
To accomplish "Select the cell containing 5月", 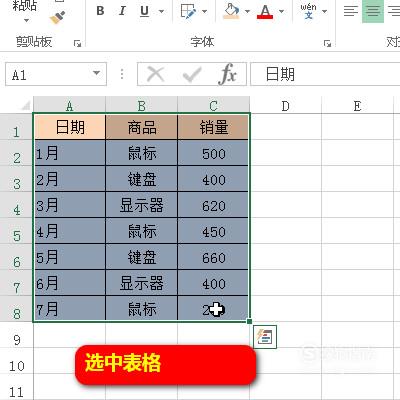I will 70,257.
